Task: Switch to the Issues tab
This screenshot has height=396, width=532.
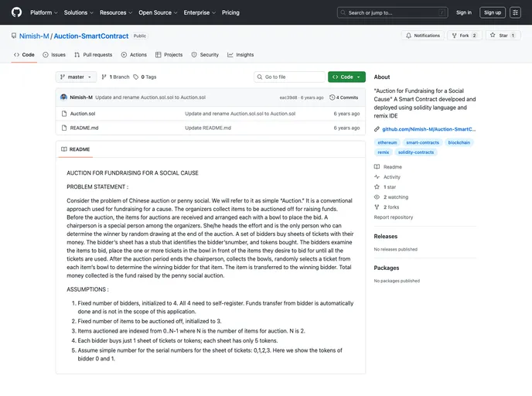Action: point(54,55)
